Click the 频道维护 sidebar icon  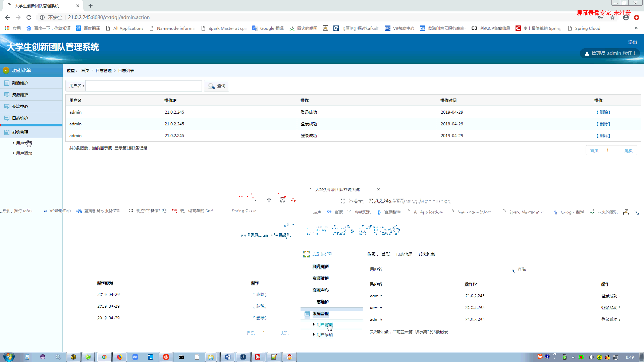coord(6,83)
